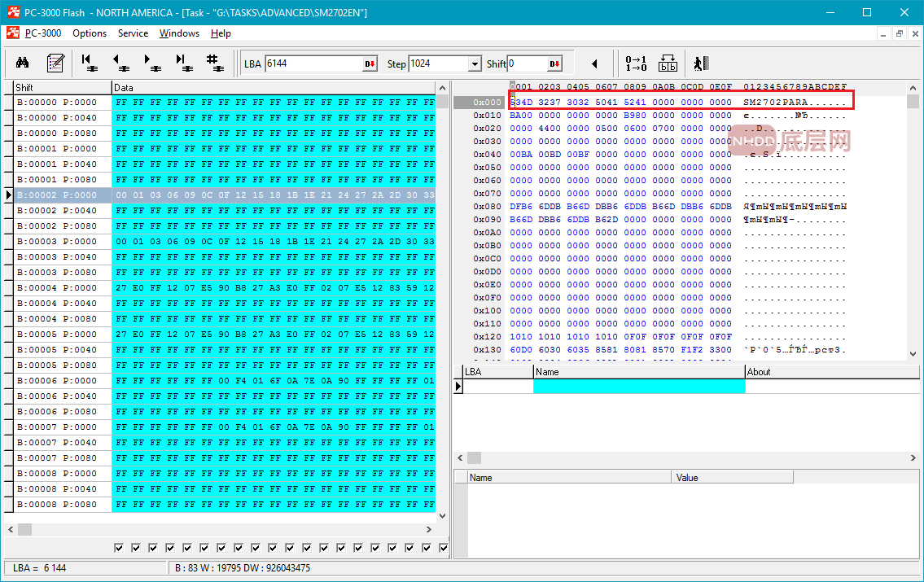Screen dimensions: 924x582
Task: Click the binoculars search icon
Action: tap(23, 63)
